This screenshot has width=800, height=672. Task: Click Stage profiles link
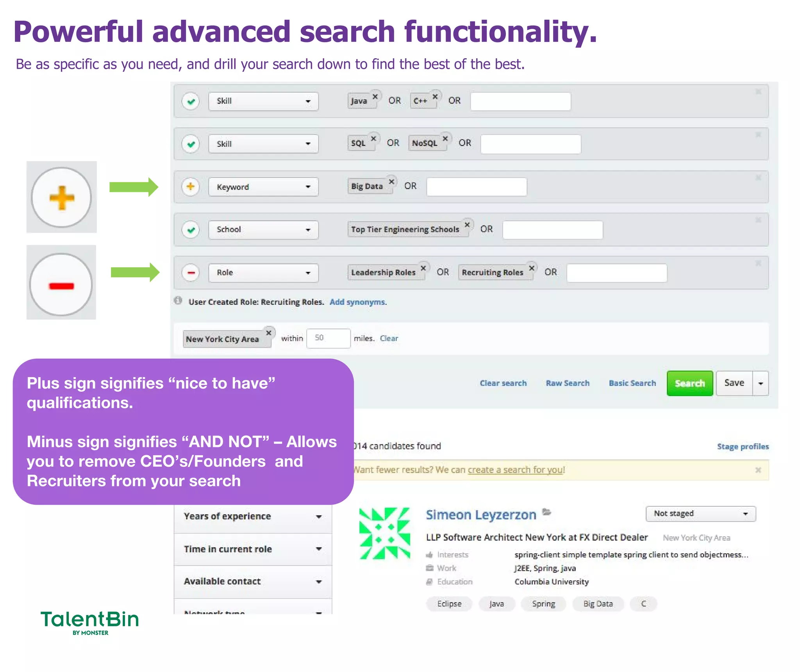(x=743, y=447)
